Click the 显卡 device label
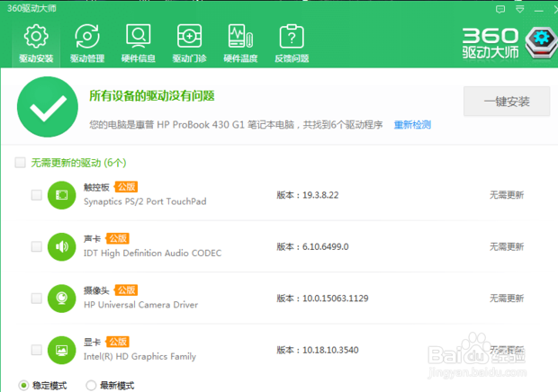558x392 pixels. 92,343
